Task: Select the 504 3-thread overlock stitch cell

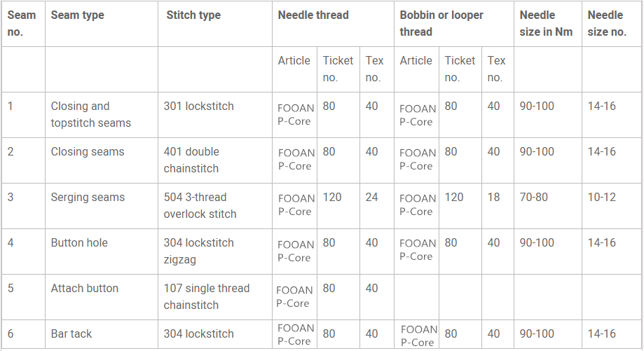Action: [215, 206]
